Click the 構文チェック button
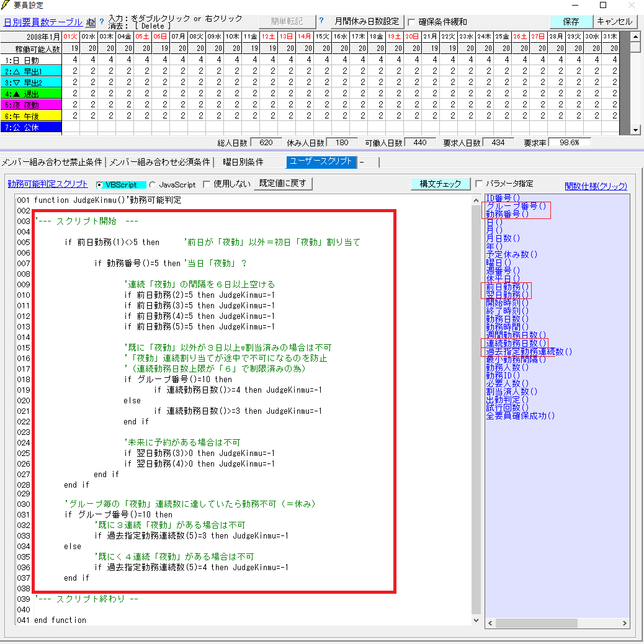The width and height of the screenshot is (644, 644). [440, 184]
